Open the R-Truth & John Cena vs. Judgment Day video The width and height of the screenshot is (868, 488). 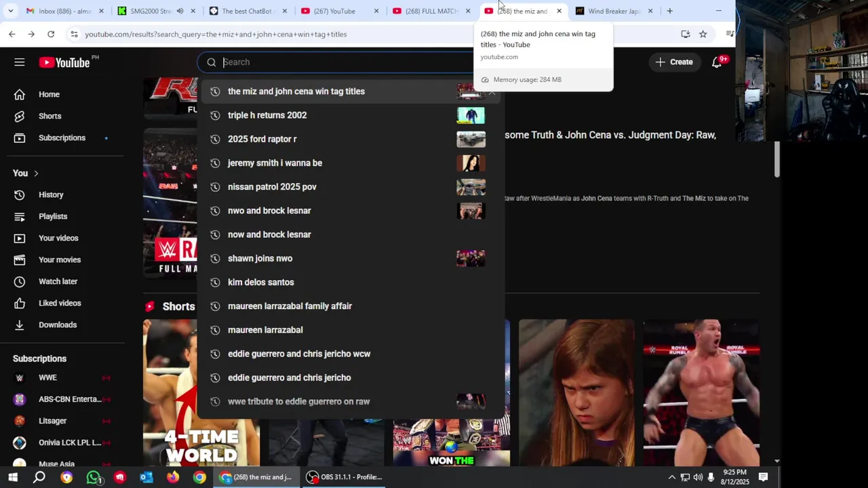pyautogui.click(x=610, y=135)
